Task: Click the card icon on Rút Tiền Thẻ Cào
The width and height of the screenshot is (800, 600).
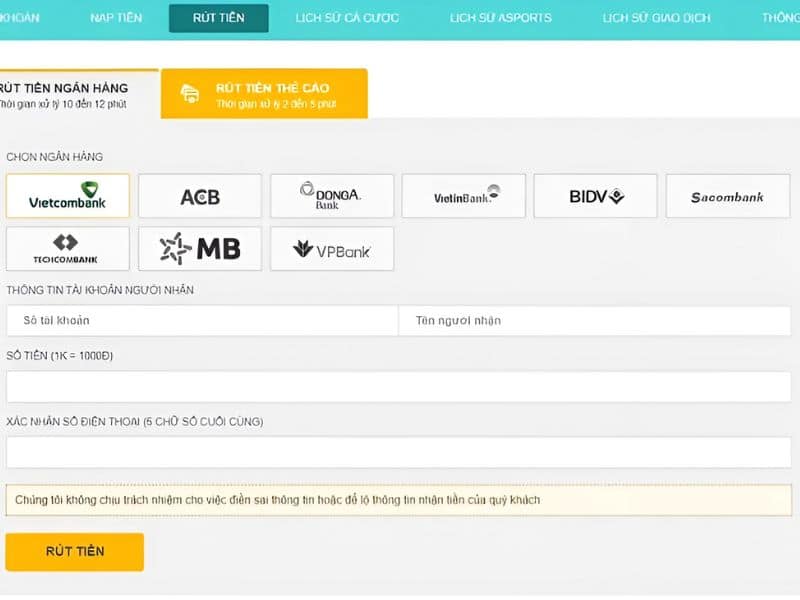Action: 190,94
